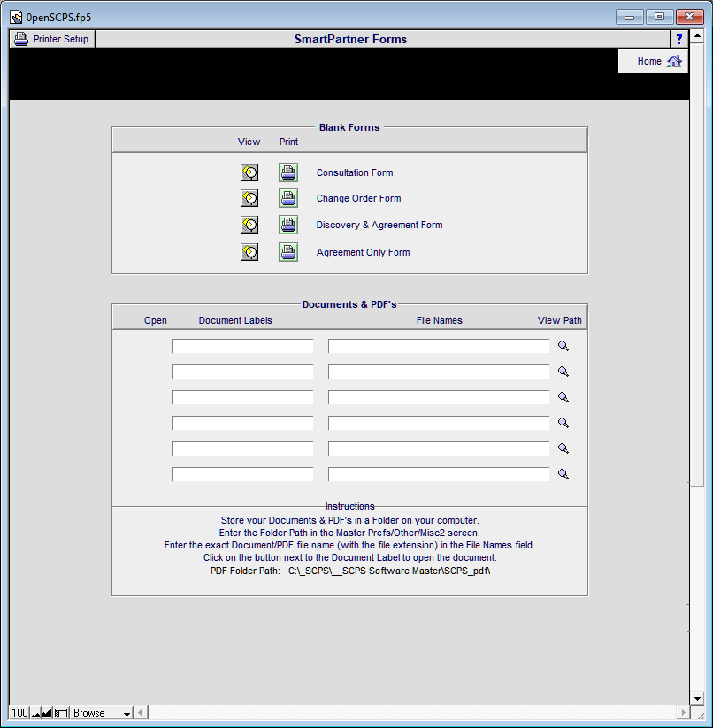Image resolution: width=713 pixels, height=728 pixels.
Task: View the blank Consultation Form
Action: (249, 172)
